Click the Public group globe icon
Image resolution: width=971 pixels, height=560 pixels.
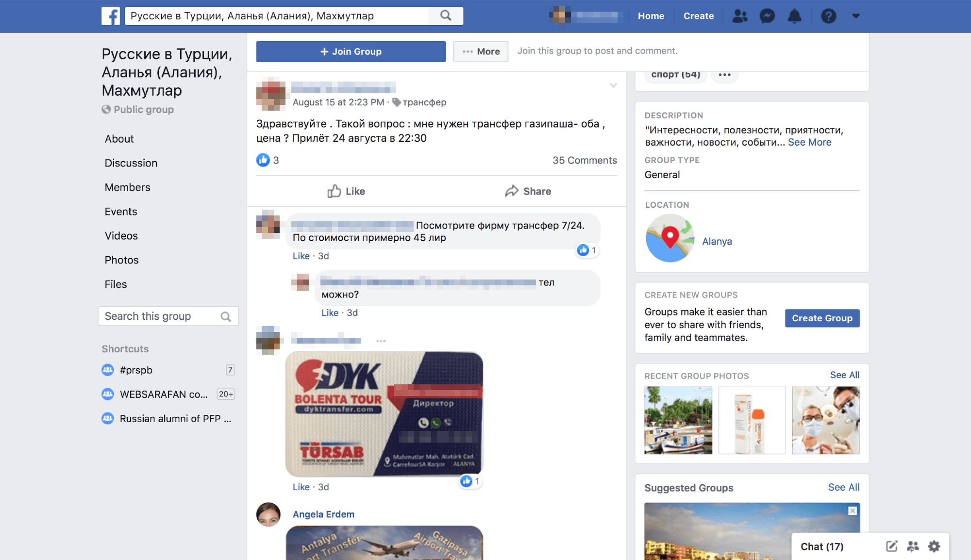[x=106, y=109]
